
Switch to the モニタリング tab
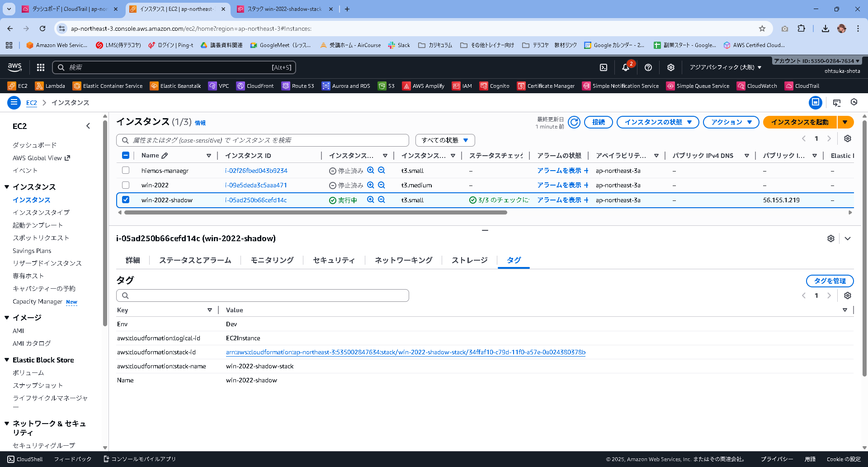tap(272, 260)
